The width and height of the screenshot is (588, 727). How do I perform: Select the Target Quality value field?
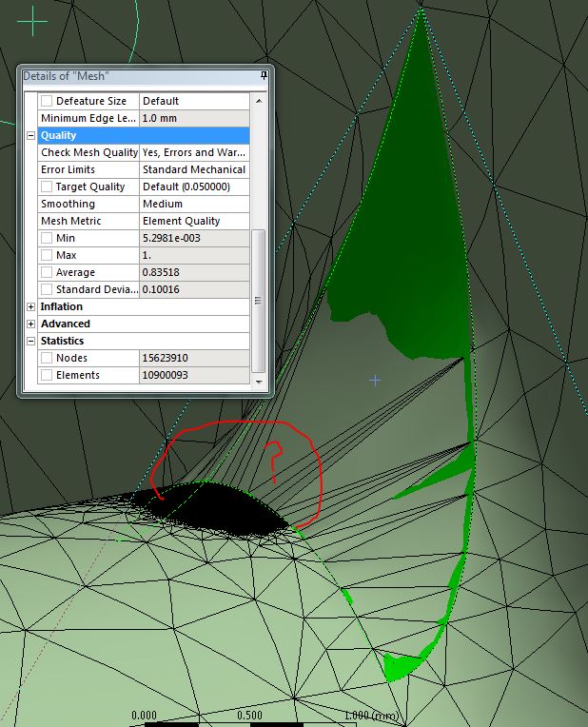coord(194,187)
